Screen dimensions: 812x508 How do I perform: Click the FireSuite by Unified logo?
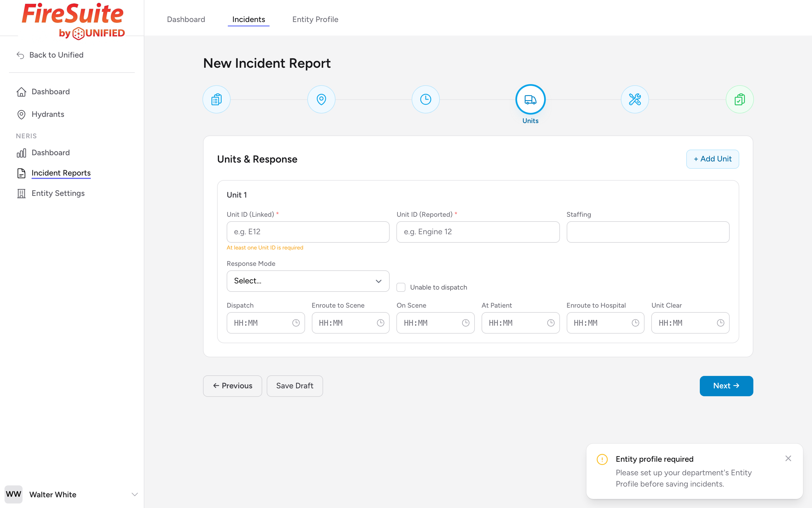coord(73,21)
